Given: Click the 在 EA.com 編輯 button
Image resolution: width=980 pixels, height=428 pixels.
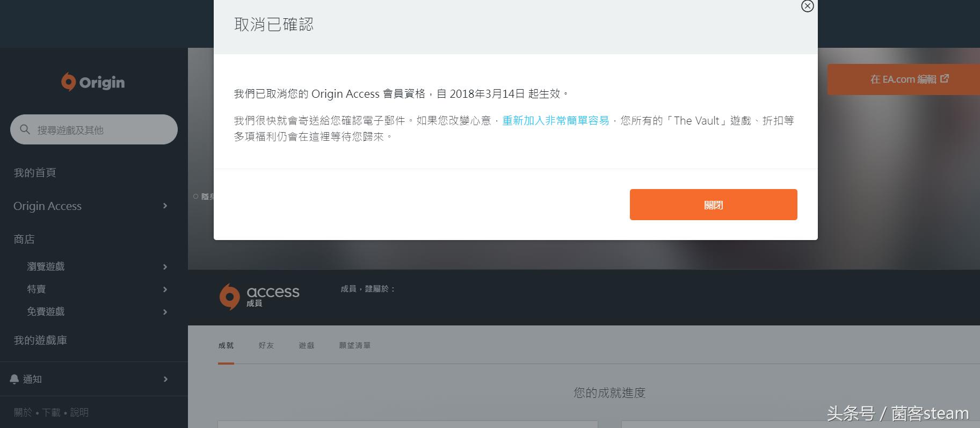Looking at the screenshot, I should tap(904, 79).
